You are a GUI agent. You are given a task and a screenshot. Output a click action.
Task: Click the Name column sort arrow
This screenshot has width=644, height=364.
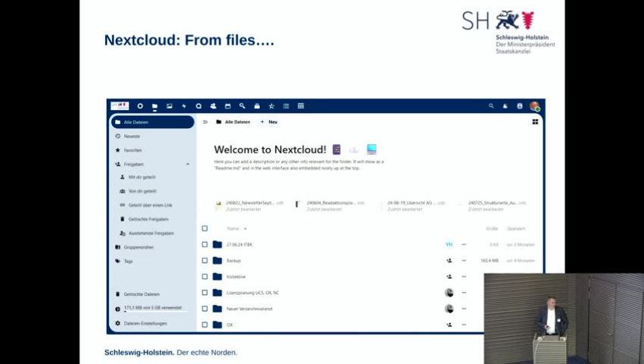tap(245, 228)
